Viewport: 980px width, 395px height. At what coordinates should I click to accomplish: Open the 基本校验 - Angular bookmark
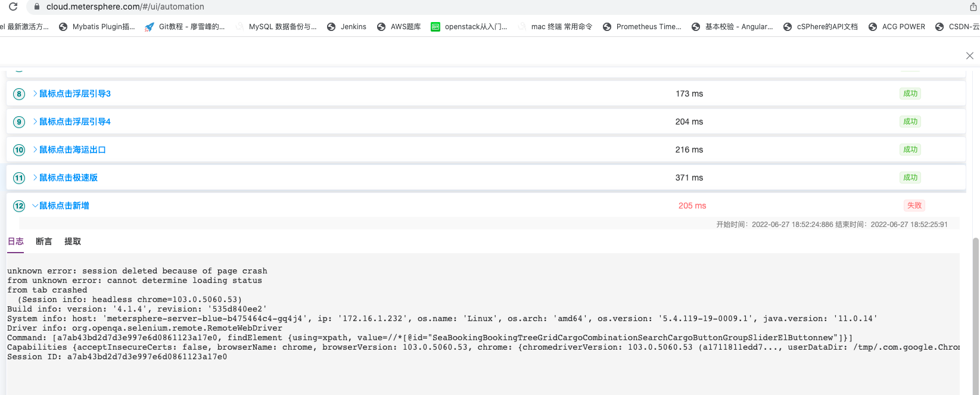point(732,27)
